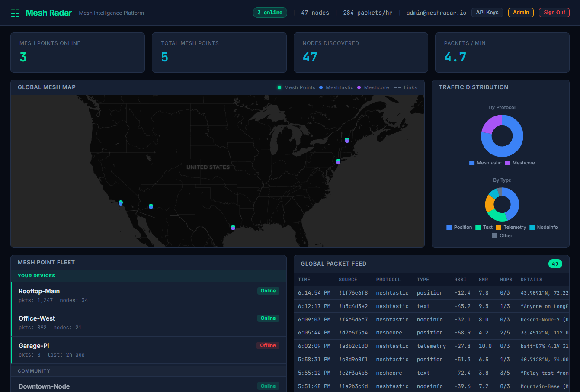Open the admin@meshradar.io account dropdown
Screen dimensions: 580x392
pyautogui.click(x=436, y=13)
